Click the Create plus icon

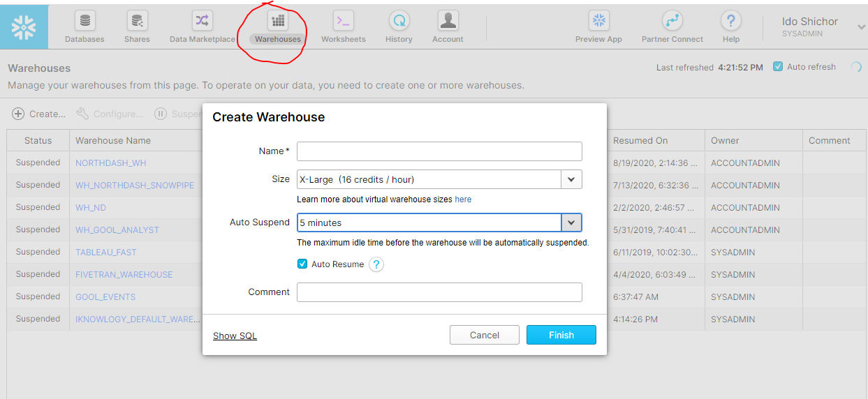click(x=19, y=114)
